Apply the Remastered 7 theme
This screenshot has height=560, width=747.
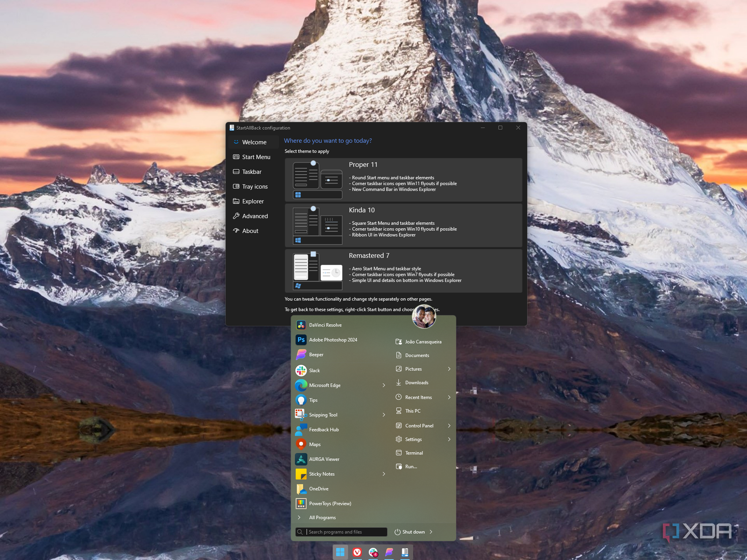[403, 271]
